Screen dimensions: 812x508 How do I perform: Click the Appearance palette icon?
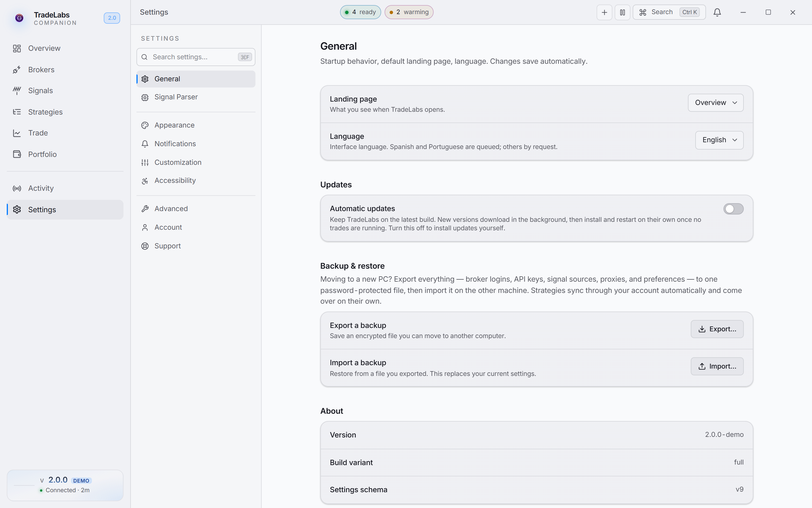pyautogui.click(x=145, y=125)
